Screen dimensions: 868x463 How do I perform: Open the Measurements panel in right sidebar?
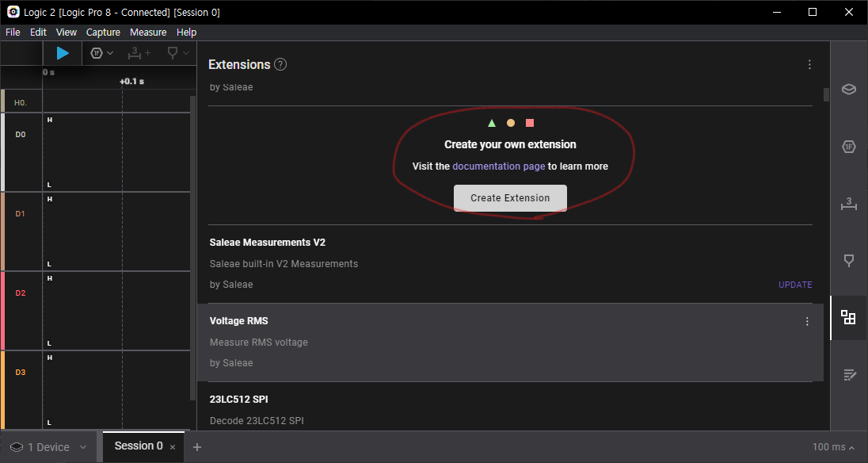849,204
